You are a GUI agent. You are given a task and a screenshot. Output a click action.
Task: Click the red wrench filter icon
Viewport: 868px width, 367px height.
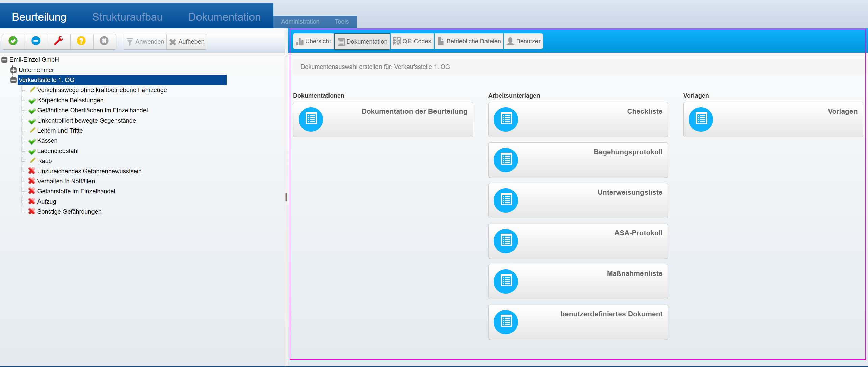(59, 41)
